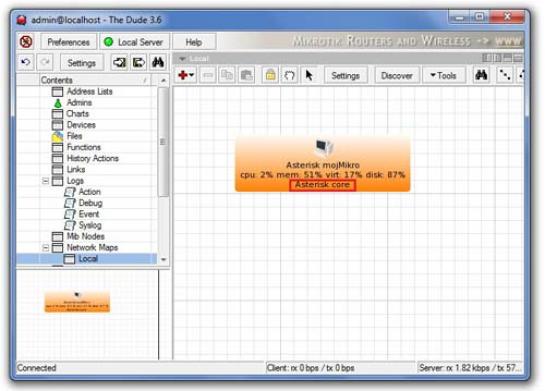Screen dimensions: 545x391
Task: Select the hand drag tool
Action: click(x=290, y=75)
